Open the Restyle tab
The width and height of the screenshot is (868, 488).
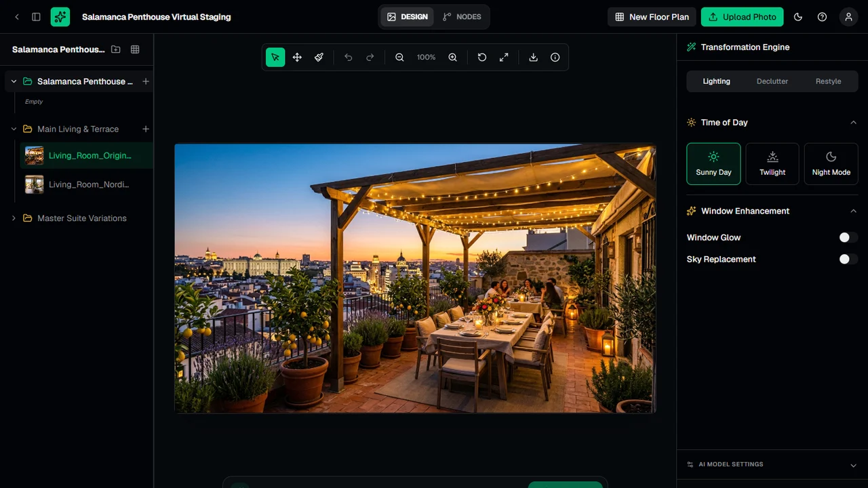point(828,81)
